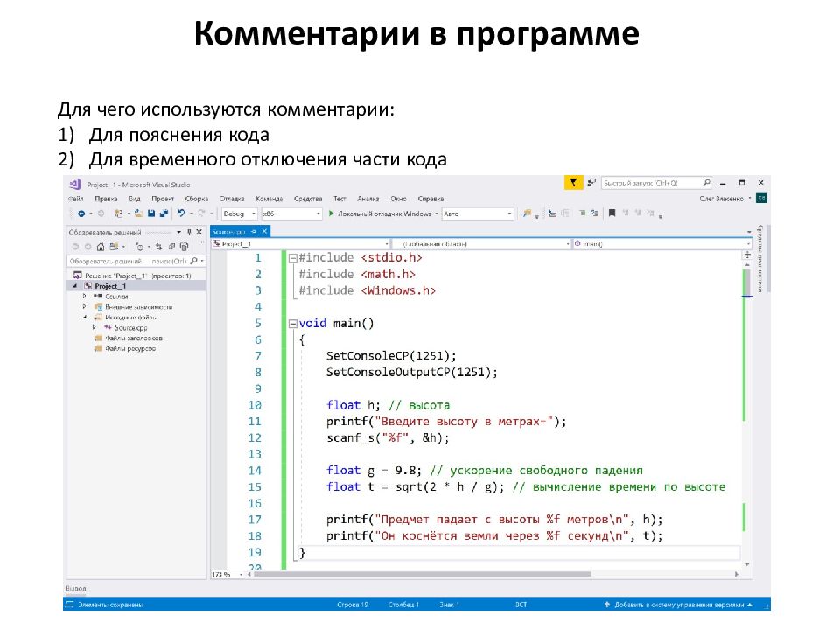Viewport: 840px width, 630px height.
Task: Click the Quick Launch magnifier icon
Action: [x=707, y=183]
